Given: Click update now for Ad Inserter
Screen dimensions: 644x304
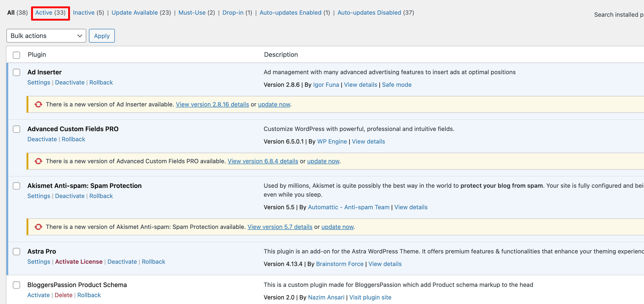Looking at the screenshot, I should [x=274, y=104].
